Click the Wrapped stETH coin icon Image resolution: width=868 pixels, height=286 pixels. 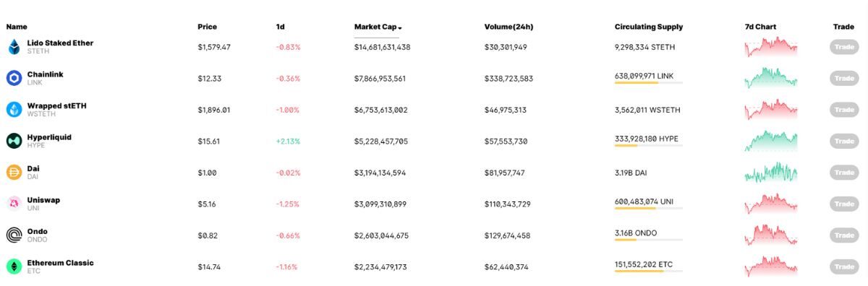14,110
